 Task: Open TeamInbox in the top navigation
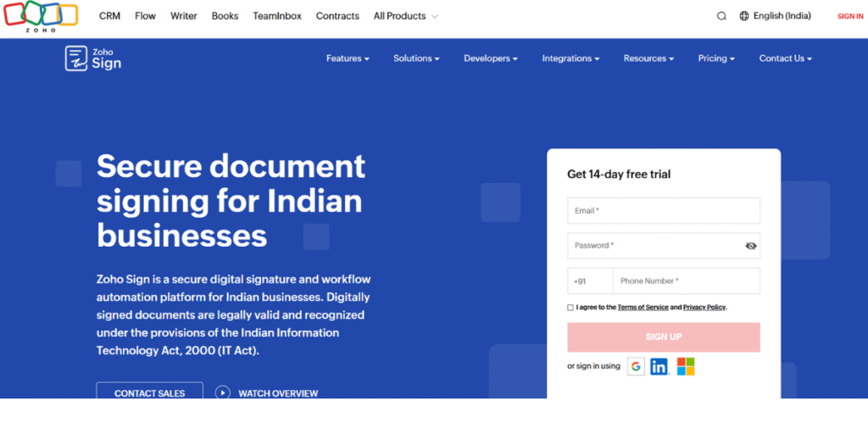click(277, 16)
